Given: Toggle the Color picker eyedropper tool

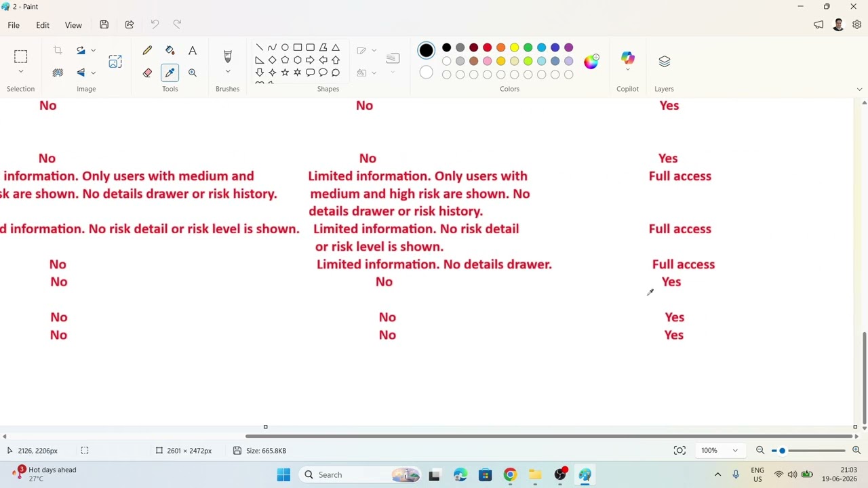Looking at the screenshot, I should coord(170,73).
